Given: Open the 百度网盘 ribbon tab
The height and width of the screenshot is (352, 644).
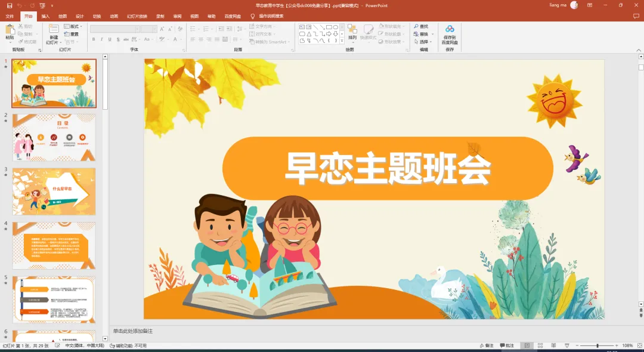Looking at the screenshot, I should (x=233, y=17).
